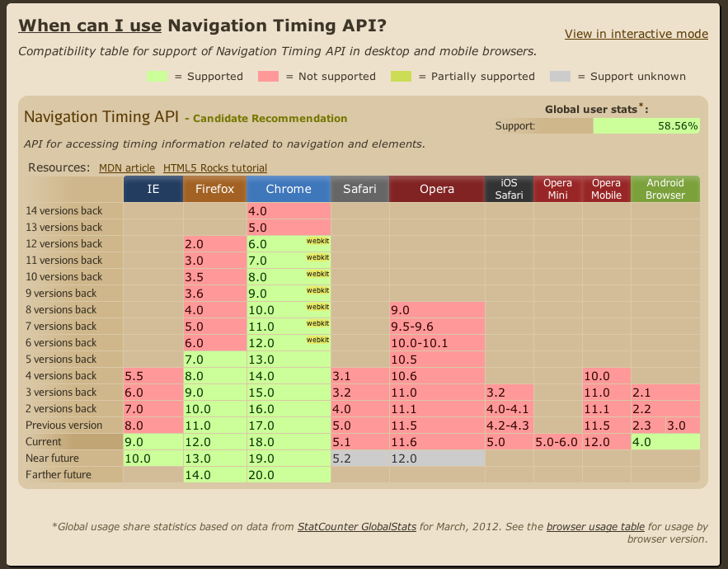Click the Chrome 4.0 cell
Viewport: 728px width, 569px height.
pyautogui.click(x=289, y=211)
